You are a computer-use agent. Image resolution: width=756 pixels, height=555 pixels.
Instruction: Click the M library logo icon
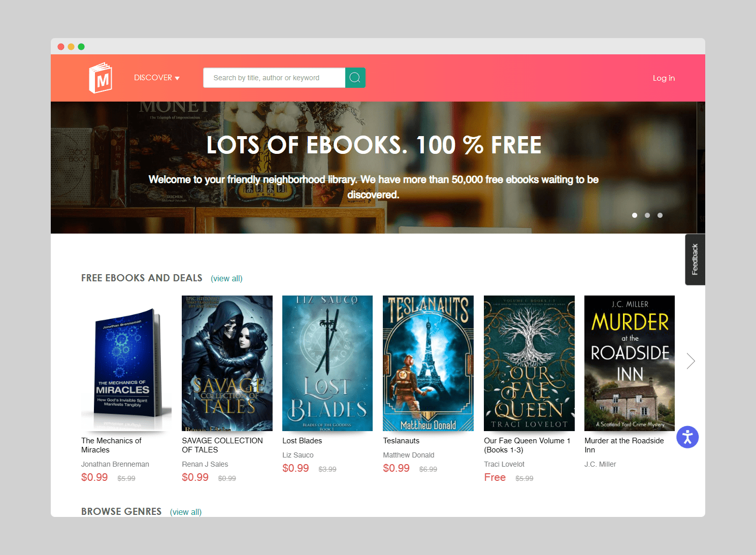(100, 77)
